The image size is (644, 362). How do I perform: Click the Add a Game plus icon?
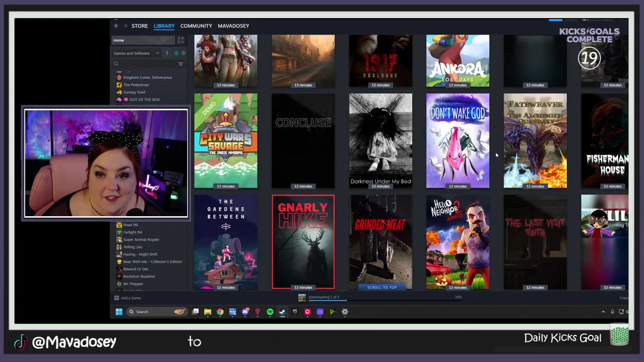(x=116, y=298)
